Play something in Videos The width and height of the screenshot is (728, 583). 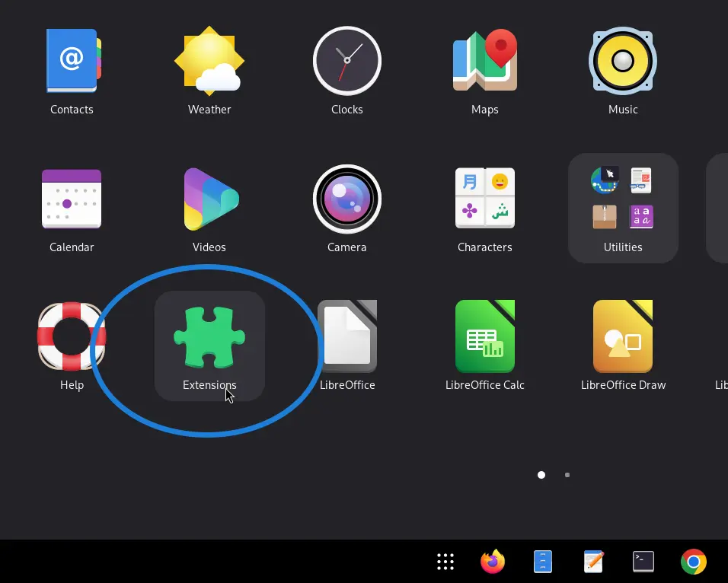209,199
